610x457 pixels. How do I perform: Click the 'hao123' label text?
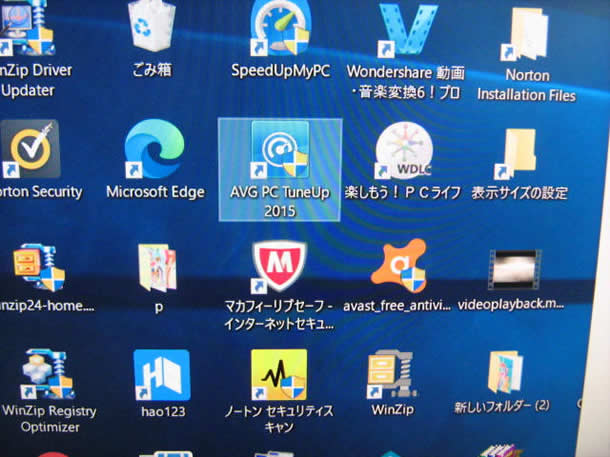tap(163, 411)
